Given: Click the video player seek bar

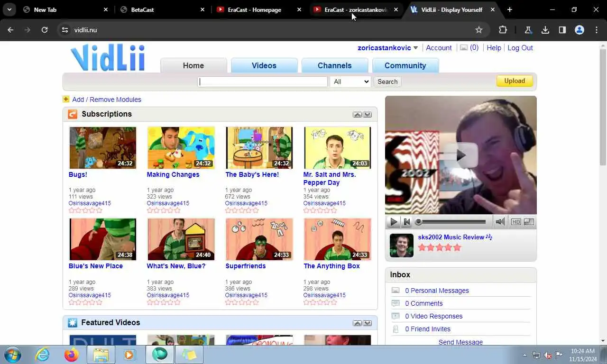Looking at the screenshot, I should pos(451,222).
